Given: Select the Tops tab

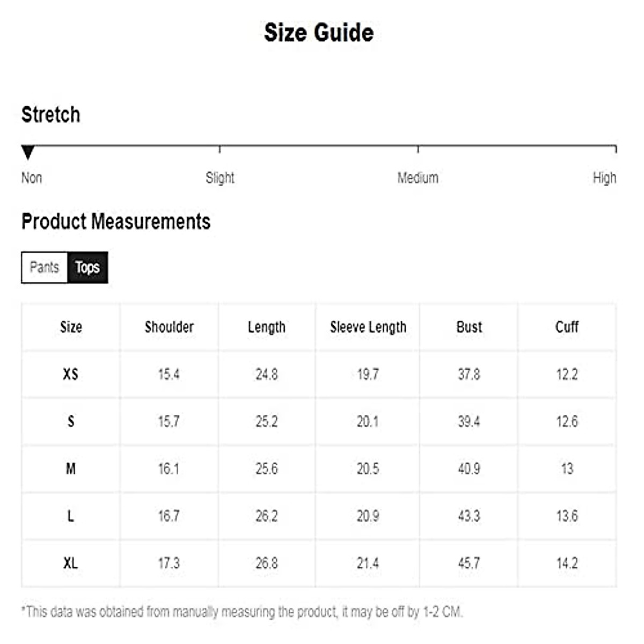Looking at the screenshot, I should [87, 267].
